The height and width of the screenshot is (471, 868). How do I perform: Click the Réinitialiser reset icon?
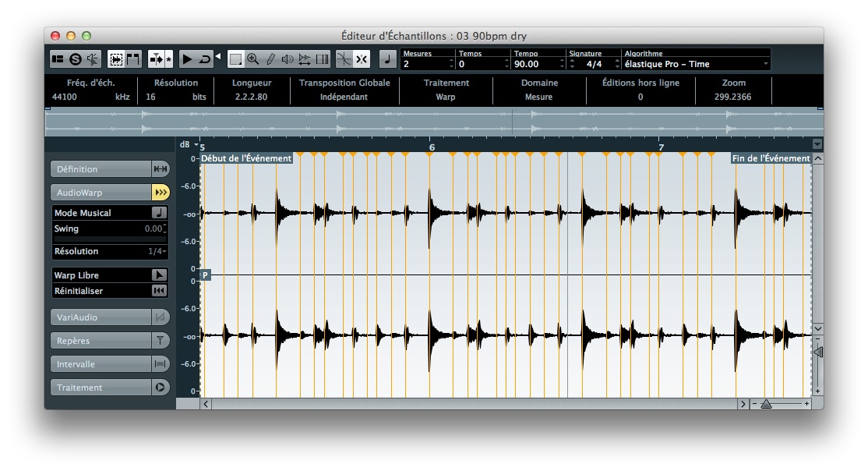[159, 291]
